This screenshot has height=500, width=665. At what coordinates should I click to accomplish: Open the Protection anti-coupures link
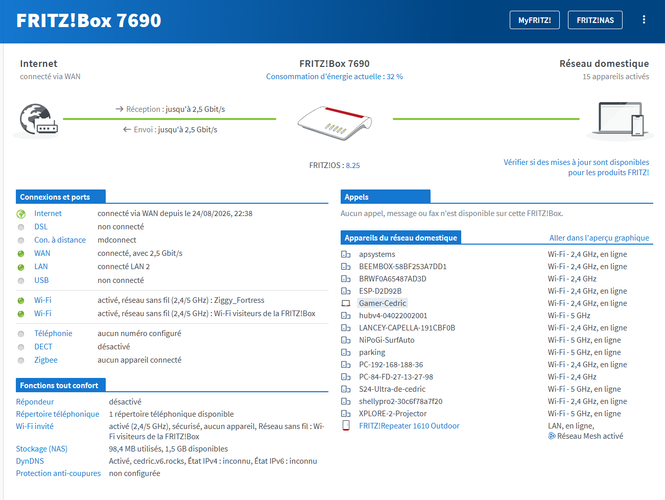coord(58,473)
